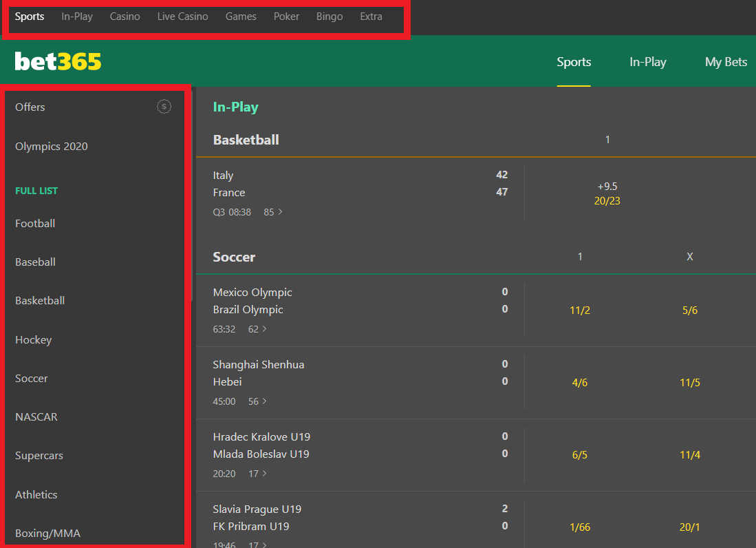Open NASCAR in the sidebar list
Viewport: 756px width, 548px height.
[x=36, y=417]
